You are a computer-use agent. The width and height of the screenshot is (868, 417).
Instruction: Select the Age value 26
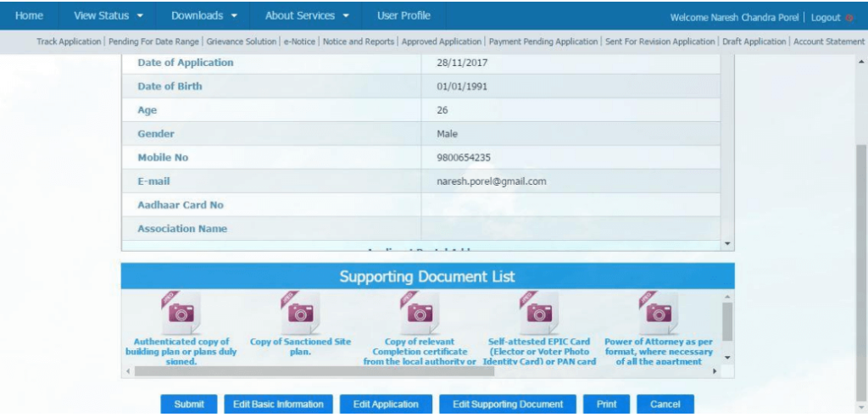pos(442,110)
